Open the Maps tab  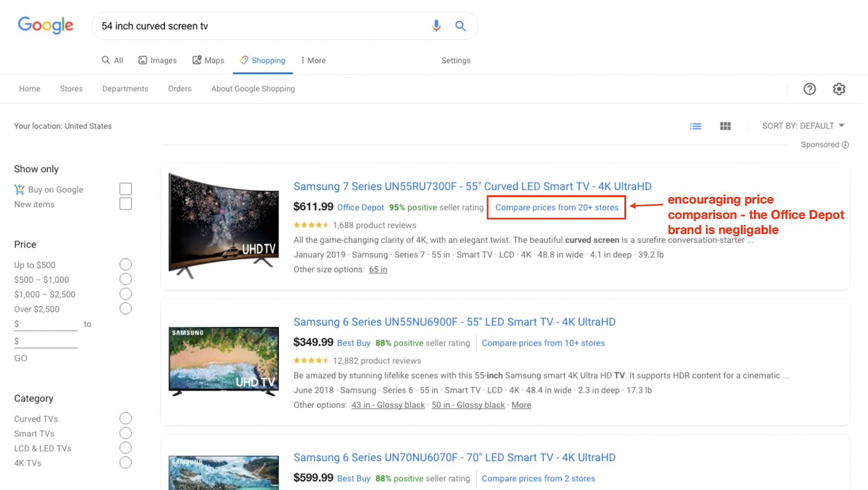208,60
